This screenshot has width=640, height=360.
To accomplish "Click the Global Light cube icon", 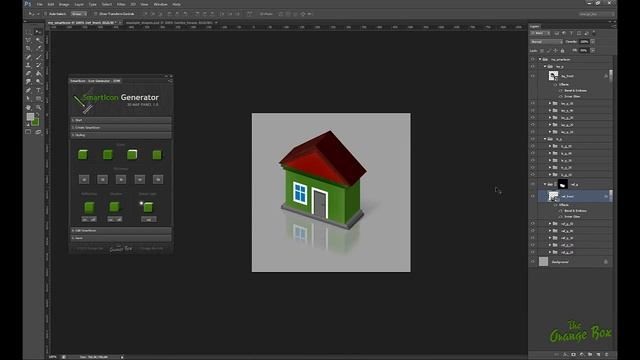I will click(148, 207).
